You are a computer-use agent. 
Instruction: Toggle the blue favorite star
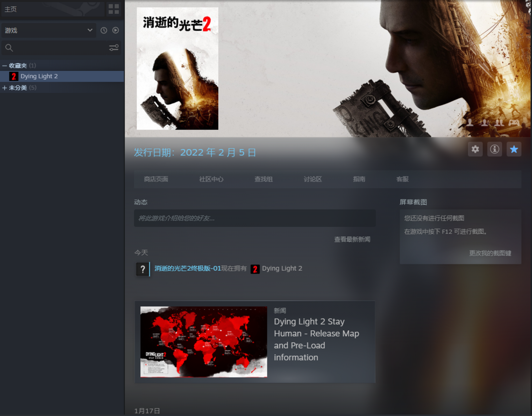click(514, 149)
